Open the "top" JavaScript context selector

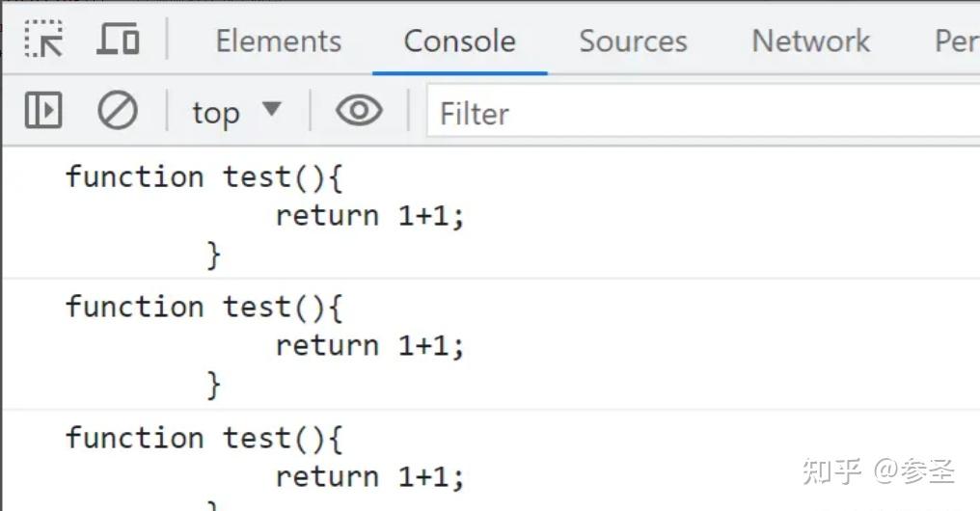215,113
